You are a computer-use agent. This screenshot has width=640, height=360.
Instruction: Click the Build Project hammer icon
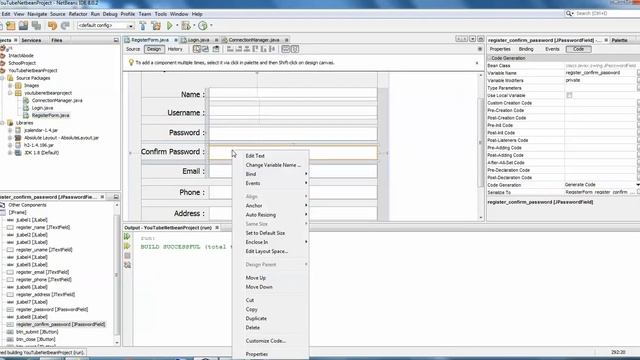[x=143, y=26]
